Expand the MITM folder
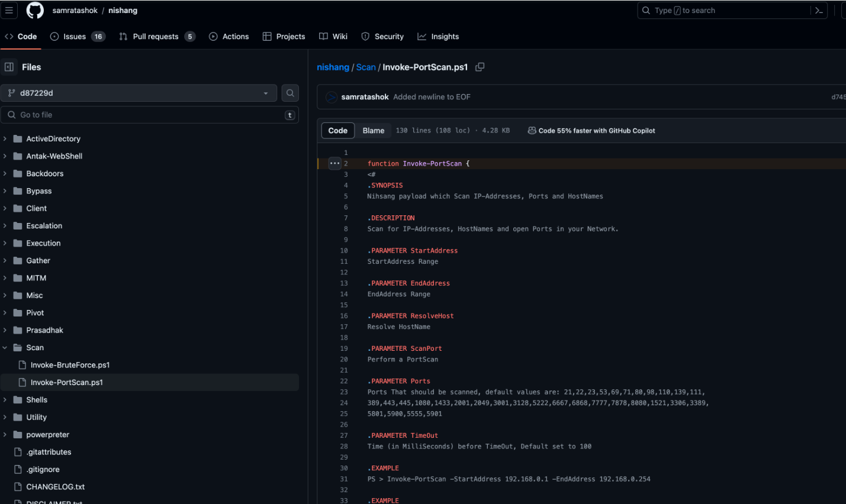This screenshot has height=504, width=846. pyautogui.click(x=5, y=278)
